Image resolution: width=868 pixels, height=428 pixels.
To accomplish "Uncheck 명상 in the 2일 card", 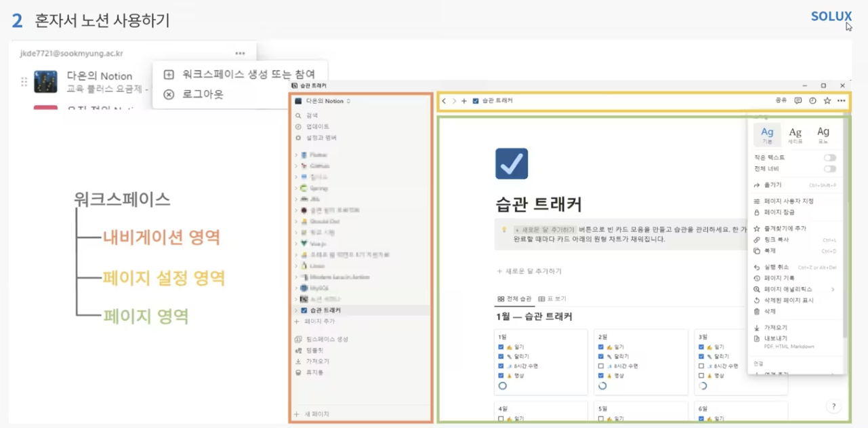I will click(x=601, y=375).
